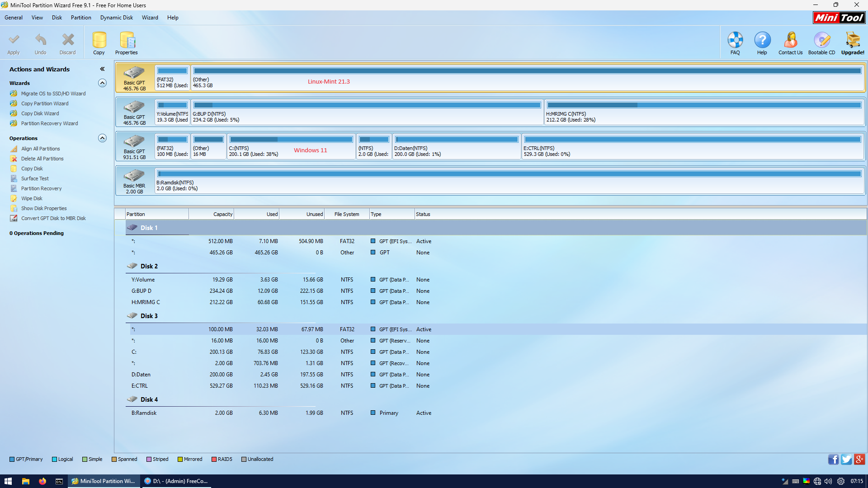This screenshot has height=488, width=868.
Task: Click Surface Test operation
Action: click(35, 178)
